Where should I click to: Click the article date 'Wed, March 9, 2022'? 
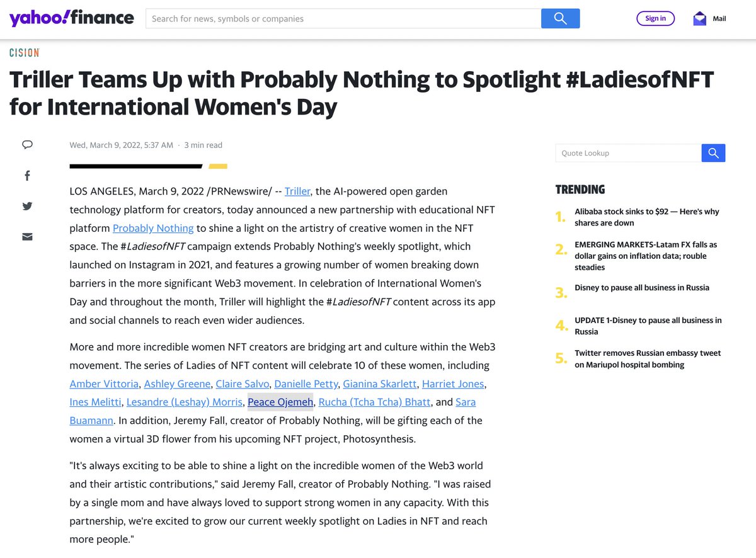click(121, 145)
